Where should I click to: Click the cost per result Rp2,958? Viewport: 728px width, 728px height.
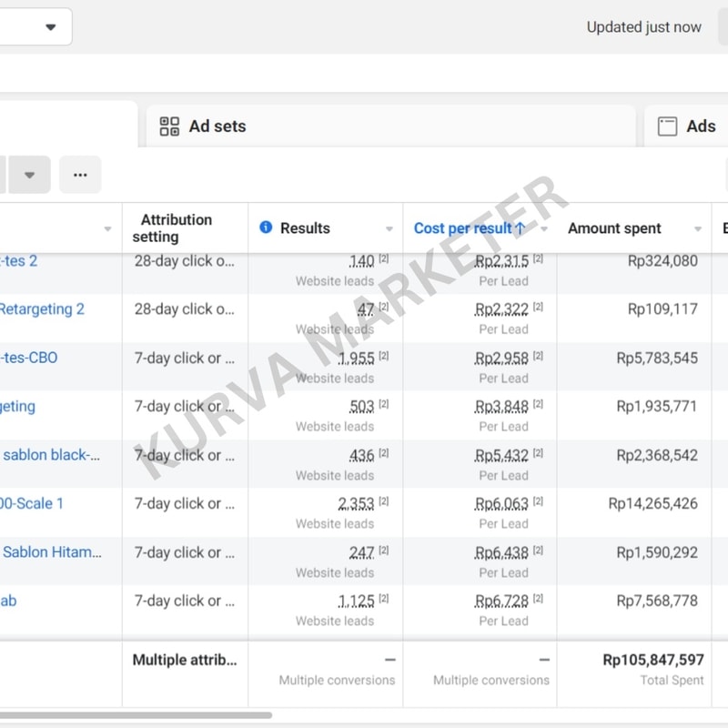click(x=501, y=358)
